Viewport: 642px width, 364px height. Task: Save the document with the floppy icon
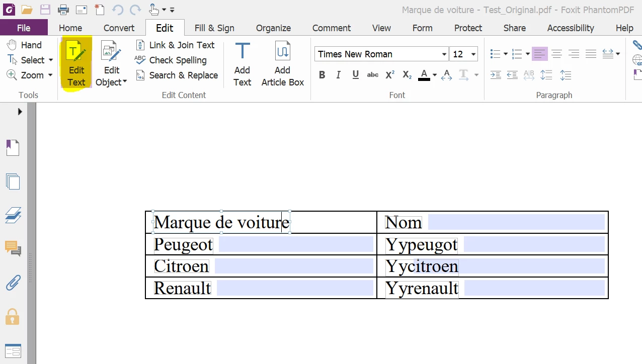(45, 9)
